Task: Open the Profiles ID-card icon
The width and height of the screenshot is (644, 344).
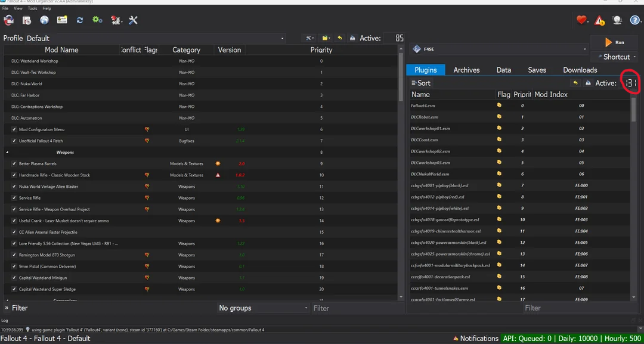Action: coord(62,20)
